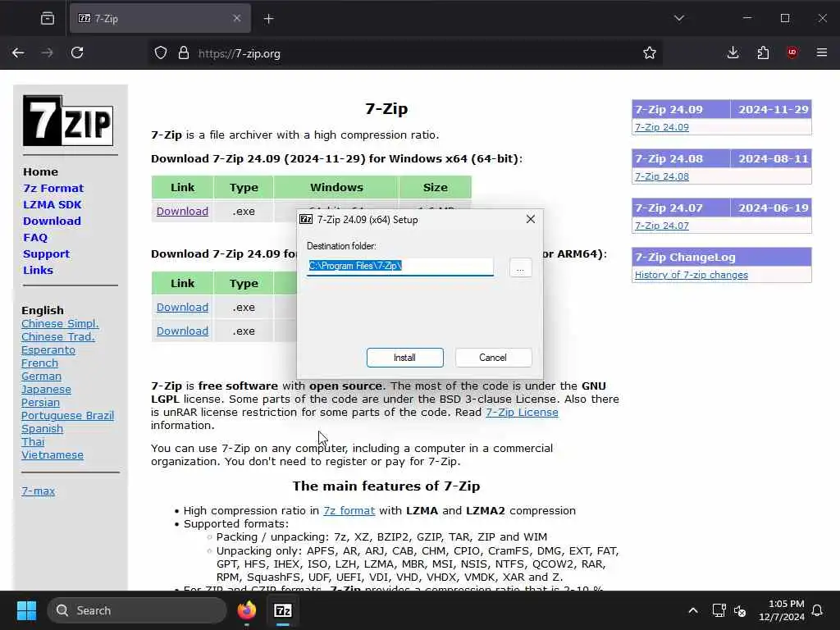Switch language to Chinese Trad.
The width and height of the screenshot is (840, 630).
tap(58, 336)
